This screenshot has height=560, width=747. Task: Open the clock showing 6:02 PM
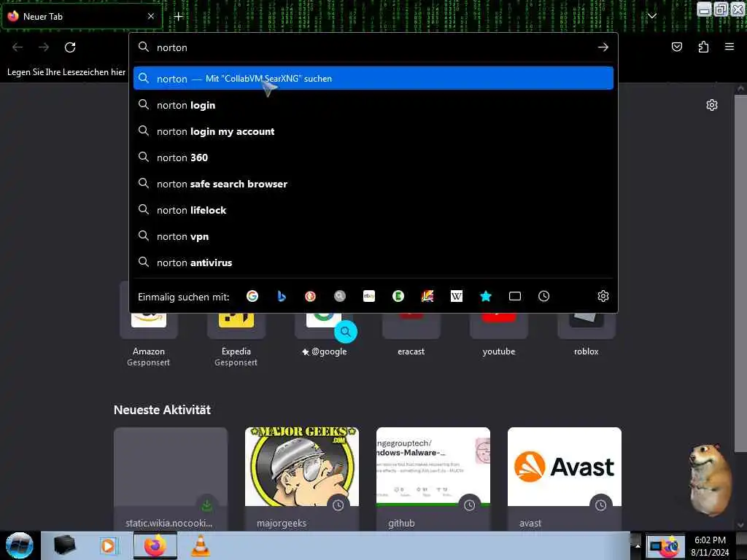pos(710,546)
